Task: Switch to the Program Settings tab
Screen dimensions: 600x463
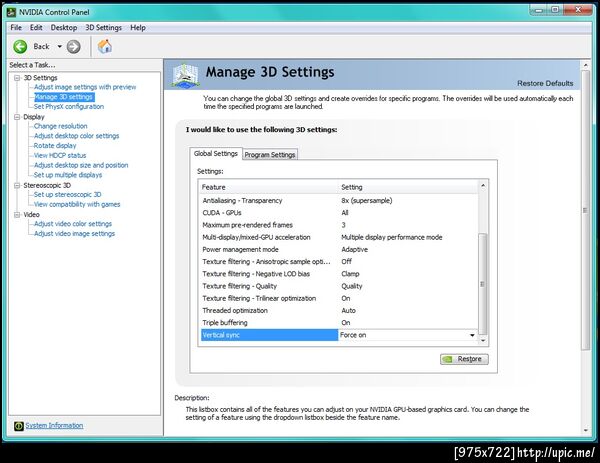Action: [270, 155]
